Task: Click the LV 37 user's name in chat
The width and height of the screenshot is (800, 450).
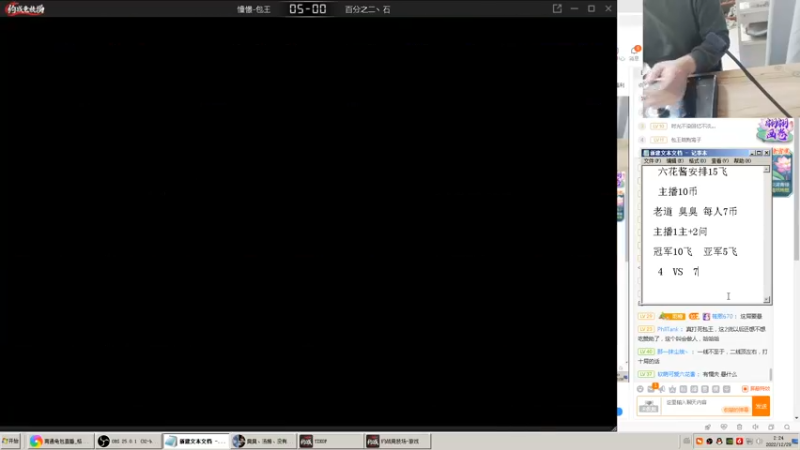Action: click(x=676, y=374)
